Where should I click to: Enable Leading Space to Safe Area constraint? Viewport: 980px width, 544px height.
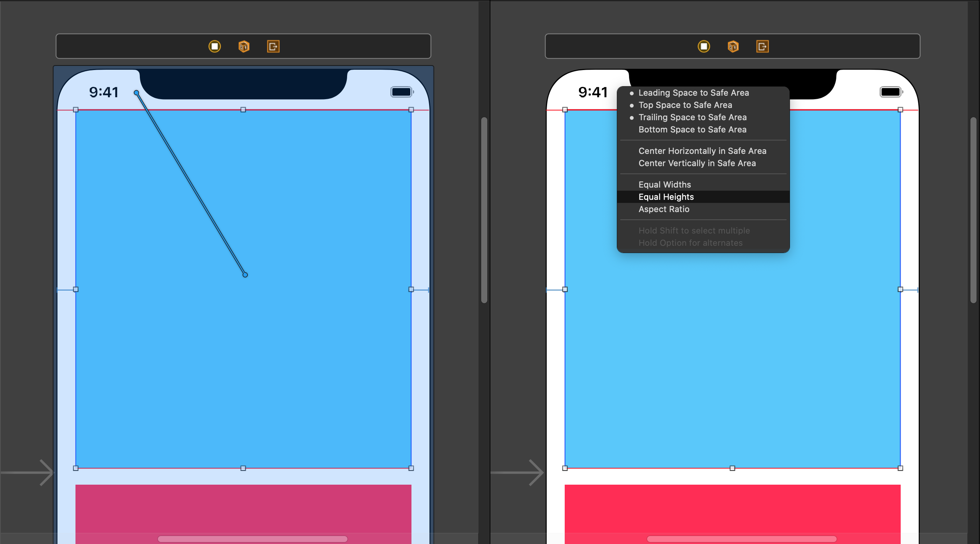tap(694, 93)
